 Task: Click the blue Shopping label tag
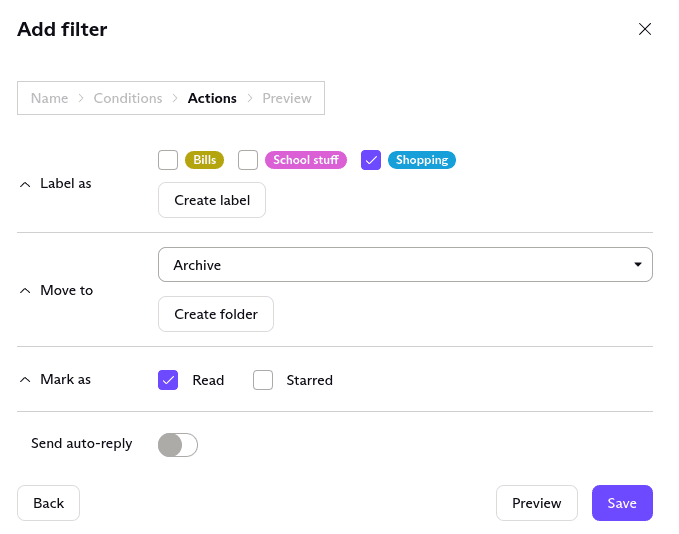pos(421,160)
